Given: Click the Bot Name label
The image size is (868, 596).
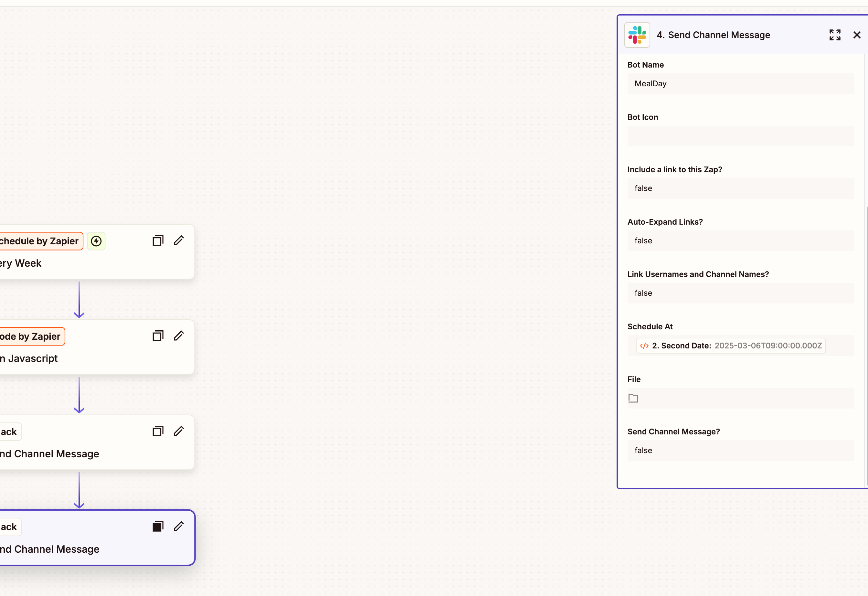Looking at the screenshot, I should pyautogui.click(x=645, y=65).
